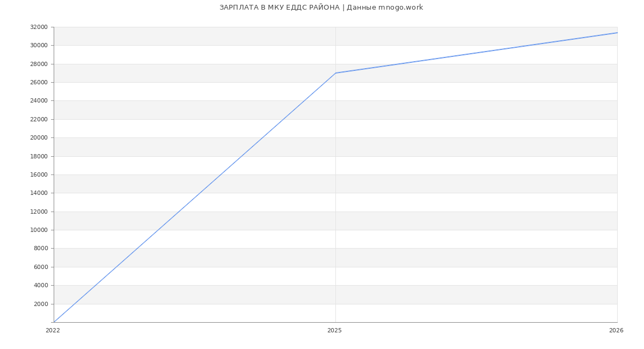
Task: Click the 24000 y-axis label
Action: (x=39, y=101)
